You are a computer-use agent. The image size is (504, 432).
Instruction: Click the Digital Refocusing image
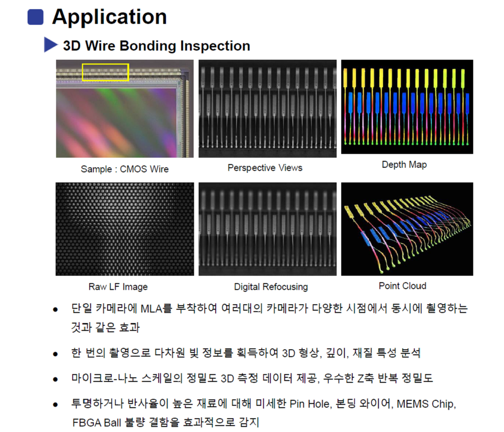coord(267,229)
